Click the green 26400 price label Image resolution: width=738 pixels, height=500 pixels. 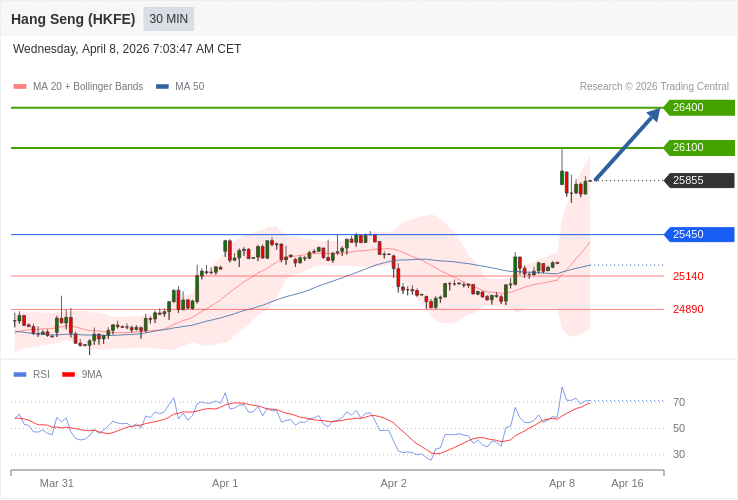(699, 108)
